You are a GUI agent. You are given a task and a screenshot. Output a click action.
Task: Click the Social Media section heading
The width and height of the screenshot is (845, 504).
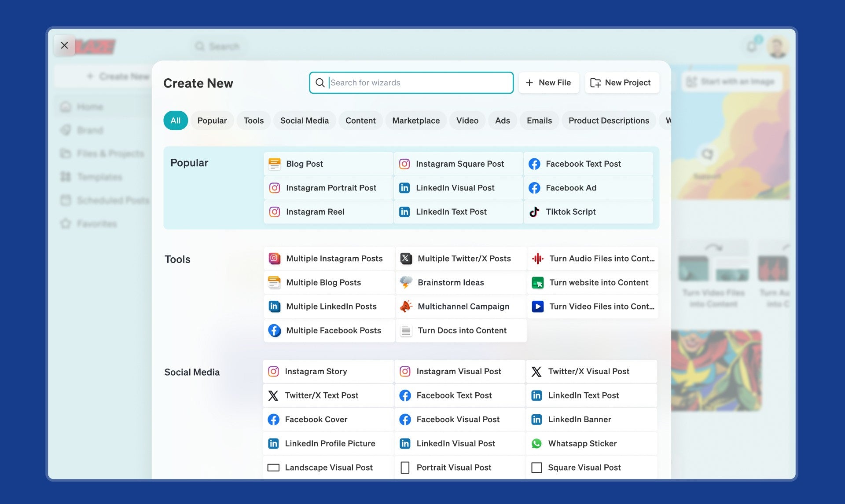pos(192,372)
